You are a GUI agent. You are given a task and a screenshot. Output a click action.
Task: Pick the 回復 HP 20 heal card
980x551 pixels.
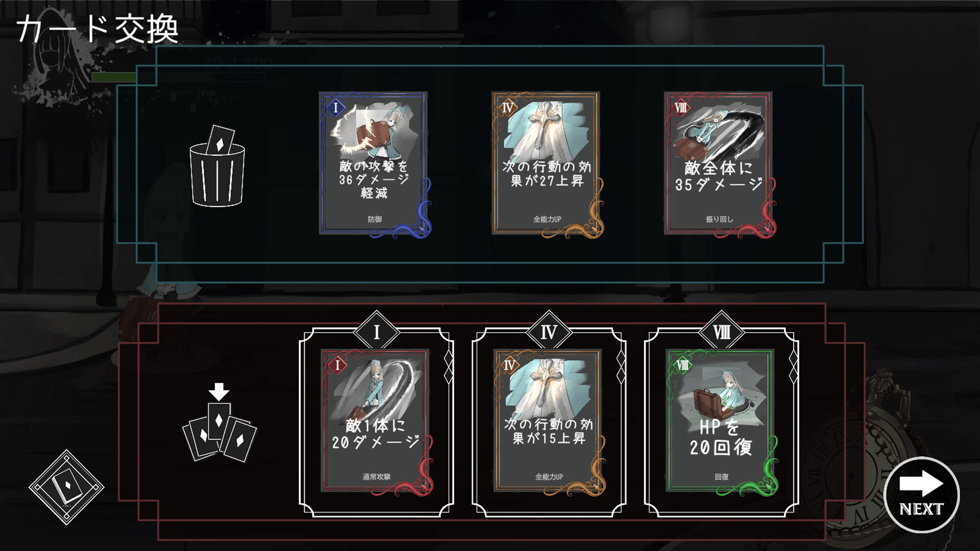pos(721,422)
